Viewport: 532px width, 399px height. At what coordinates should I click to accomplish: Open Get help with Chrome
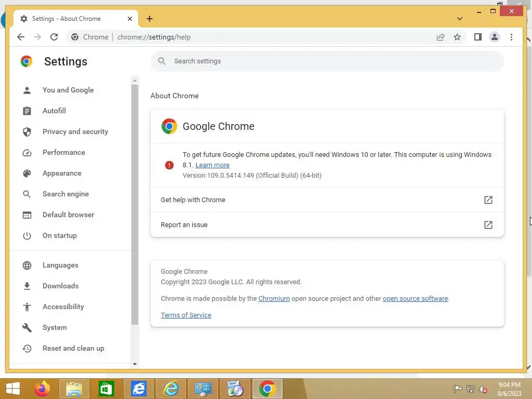click(x=327, y=200)
